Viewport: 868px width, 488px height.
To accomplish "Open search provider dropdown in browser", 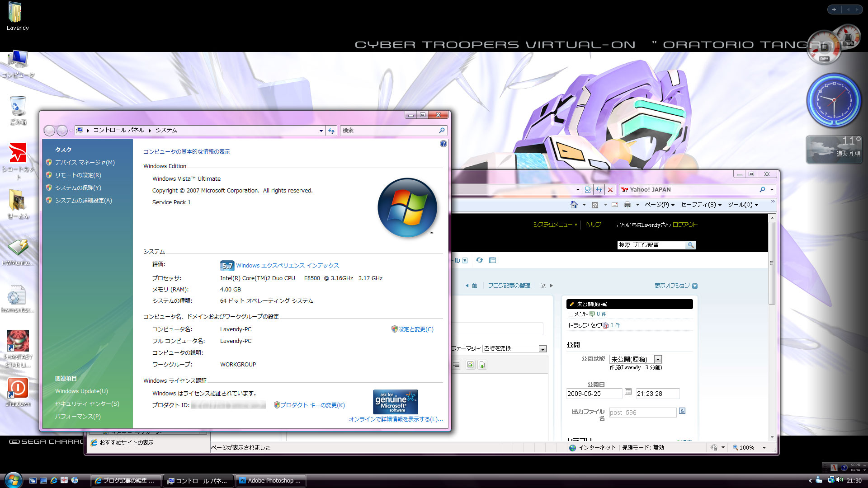I will coord(772,190).
